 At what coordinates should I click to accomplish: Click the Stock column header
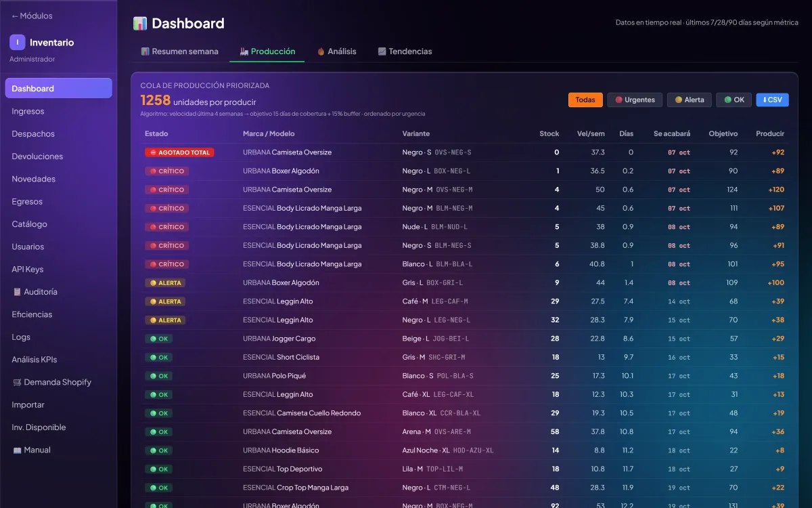coord(549,133)
